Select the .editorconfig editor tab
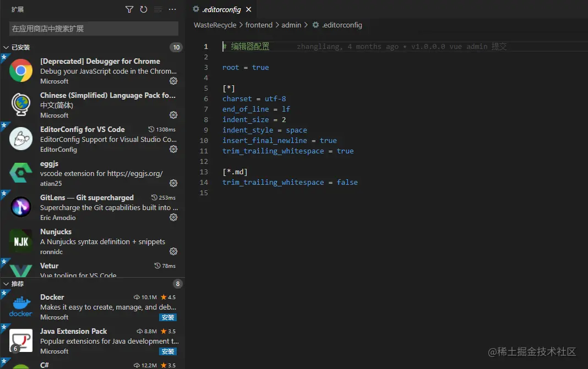This screenshot has height=369, width=588. [219, 9]
